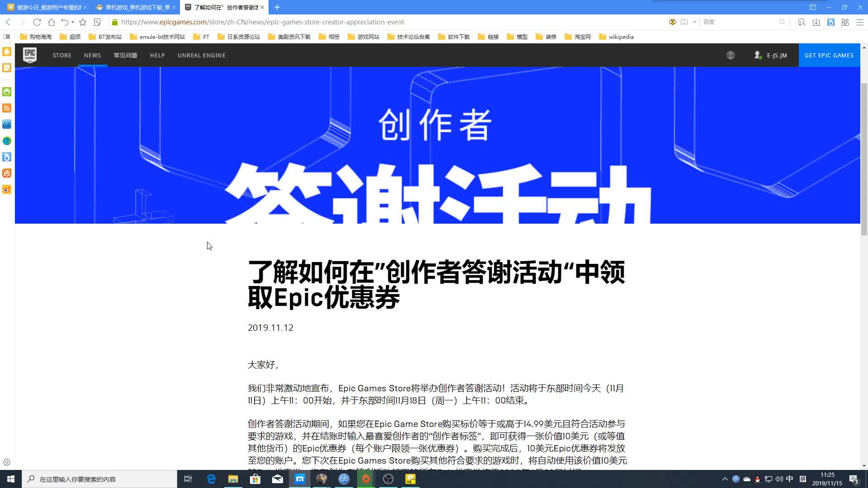The height and width of the screenshot is (488, 868).
Task: Open Task View on taskbar
Action: (x=188, y=479)
